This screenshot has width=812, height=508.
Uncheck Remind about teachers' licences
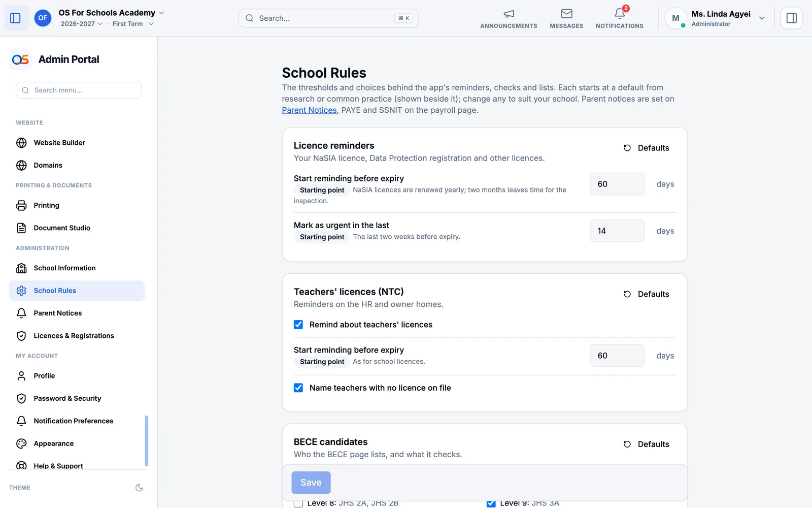298,325
